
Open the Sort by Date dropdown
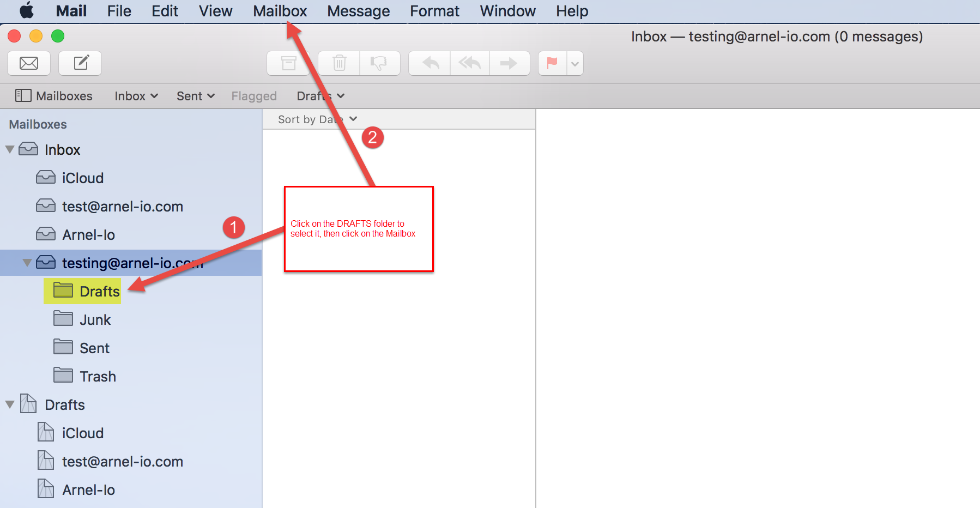(x=318, y=119)
